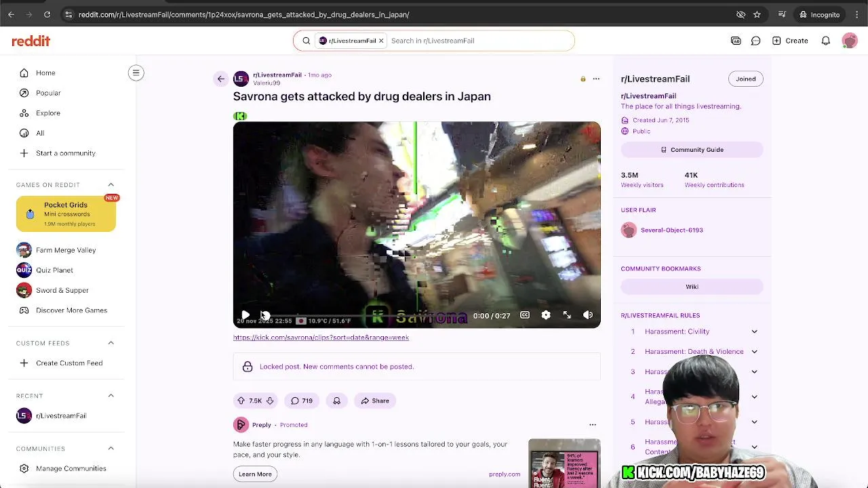Collapse the Communities section

coord(111,449)
